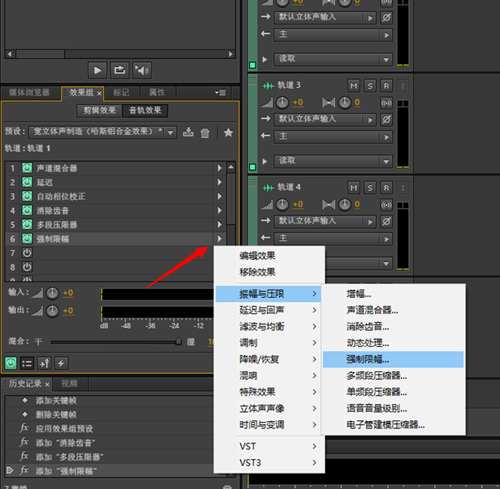
Task: Switch to the 音轨效果 button
Action: pyautogui.click(x=145, y=110)
